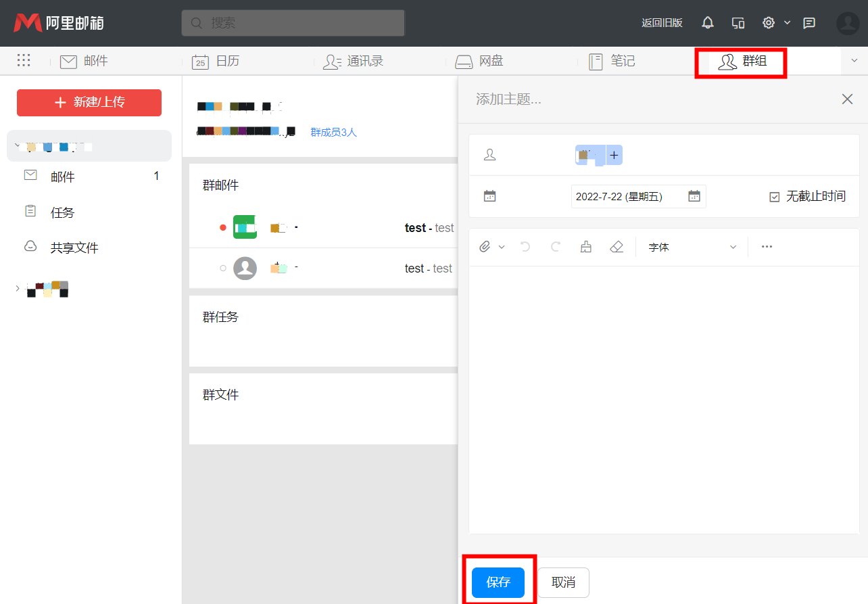Switch to the 日历 tab

pyautogui.click(x=216, y=62)
